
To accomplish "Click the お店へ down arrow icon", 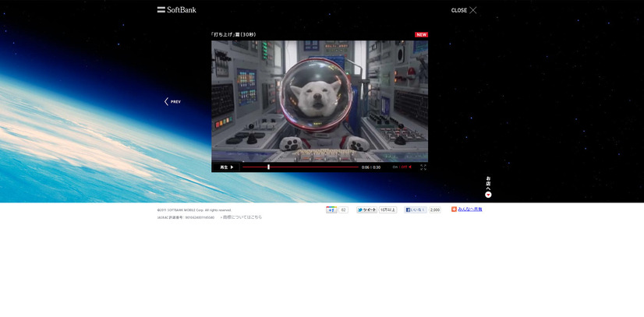I will click(x=488, y=195).
